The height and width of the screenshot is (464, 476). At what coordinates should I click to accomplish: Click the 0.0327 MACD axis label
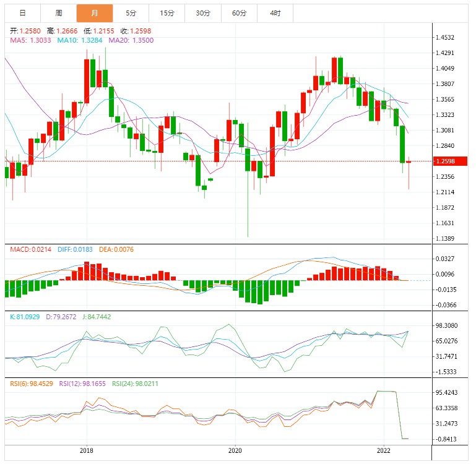point(445,259)
